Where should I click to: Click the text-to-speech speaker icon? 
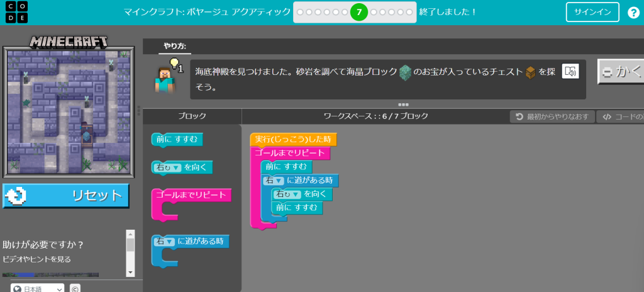(x=570, y=72)
